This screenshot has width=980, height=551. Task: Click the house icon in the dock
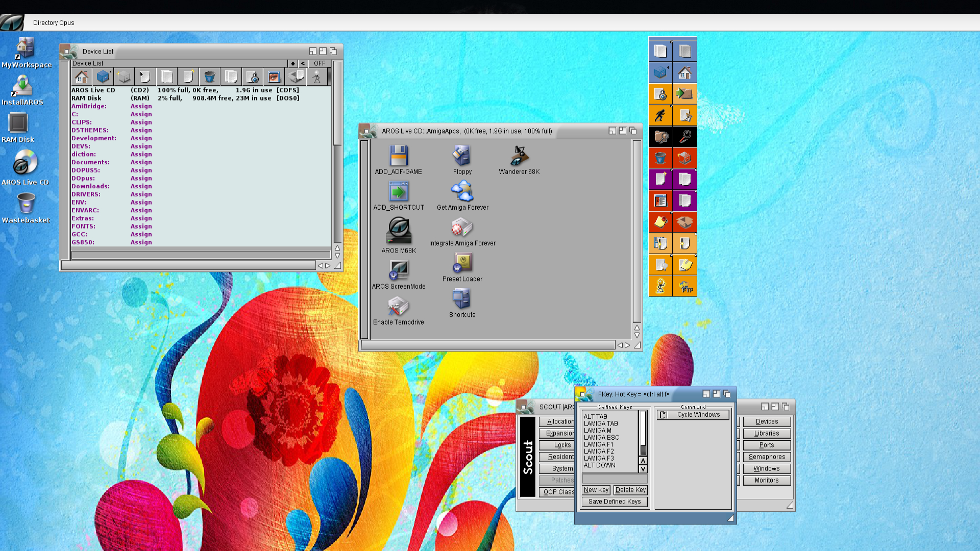685,73
